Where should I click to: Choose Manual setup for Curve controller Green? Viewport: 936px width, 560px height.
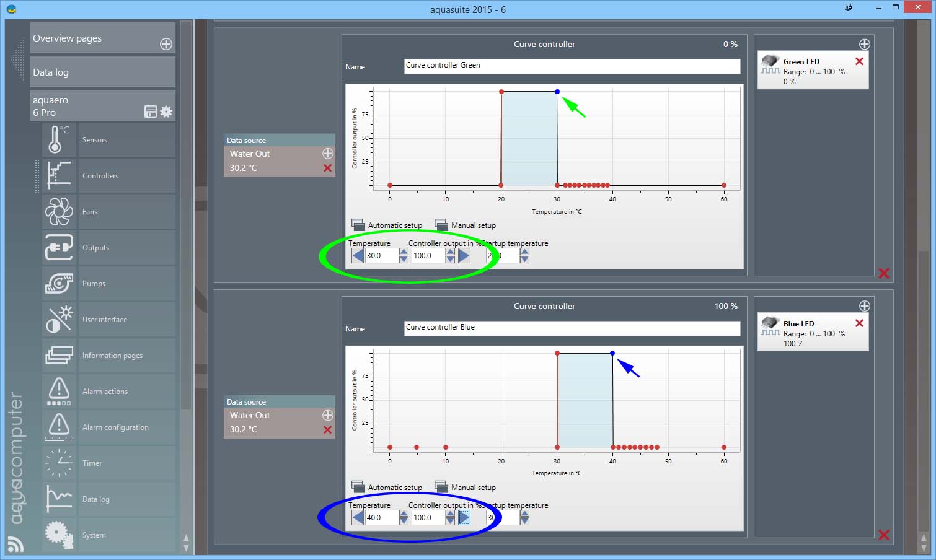[x=466, y=225]
